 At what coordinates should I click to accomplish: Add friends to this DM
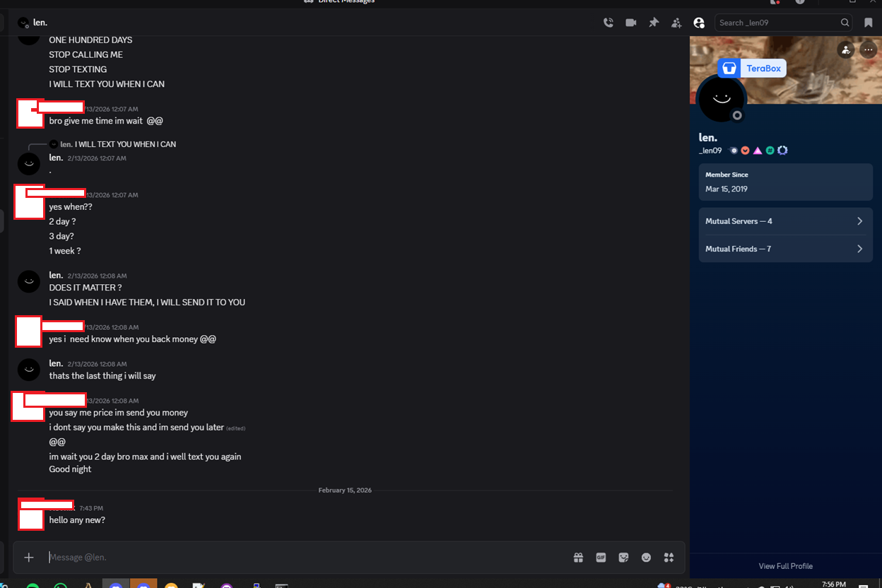(x=676, y=22)
